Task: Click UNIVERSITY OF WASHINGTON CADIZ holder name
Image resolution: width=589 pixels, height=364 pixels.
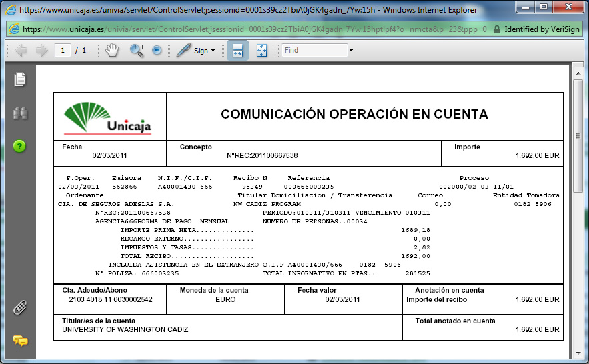Action: point(125,329)
